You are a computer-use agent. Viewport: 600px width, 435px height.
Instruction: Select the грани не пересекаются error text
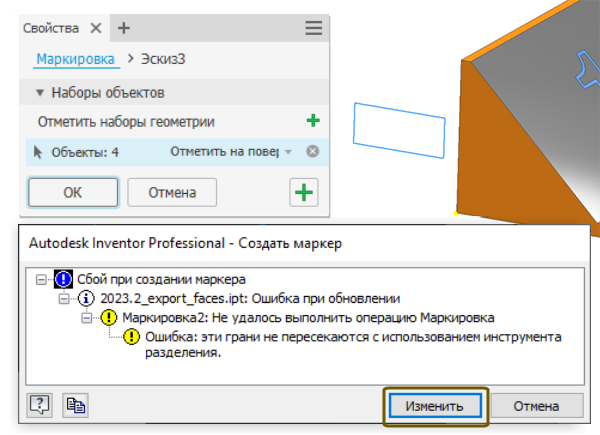tap(353, 344)
